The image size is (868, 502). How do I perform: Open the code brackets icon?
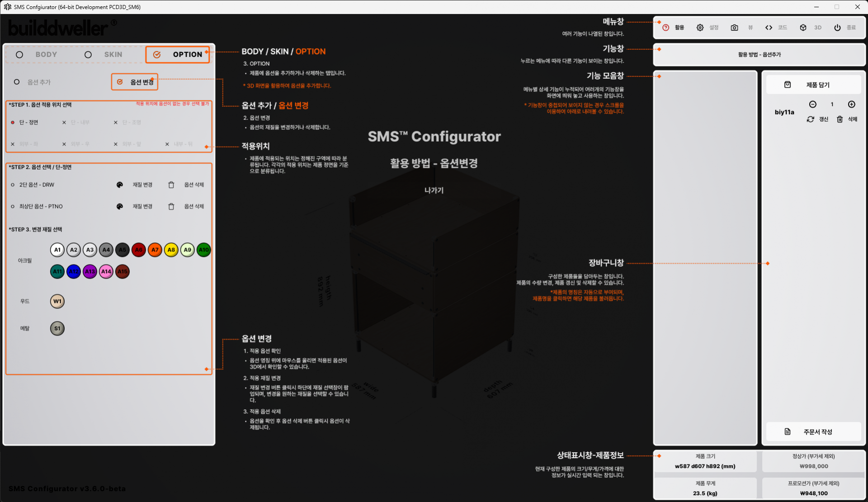pos(769,28)
